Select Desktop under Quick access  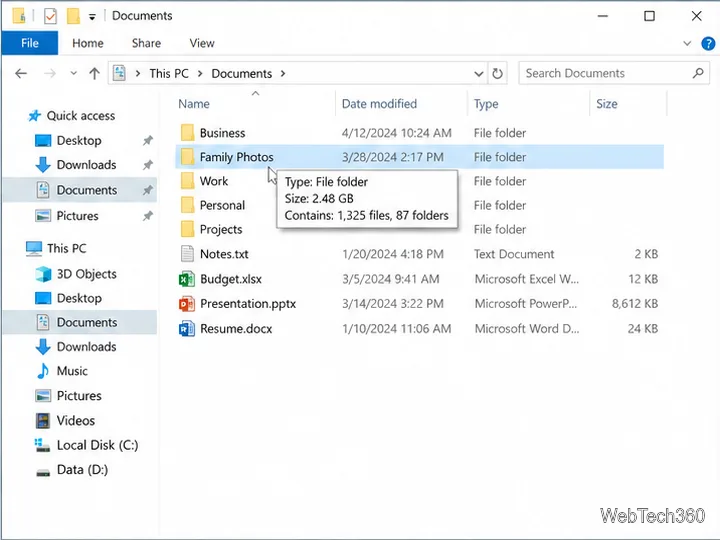[x=79, y=141]
